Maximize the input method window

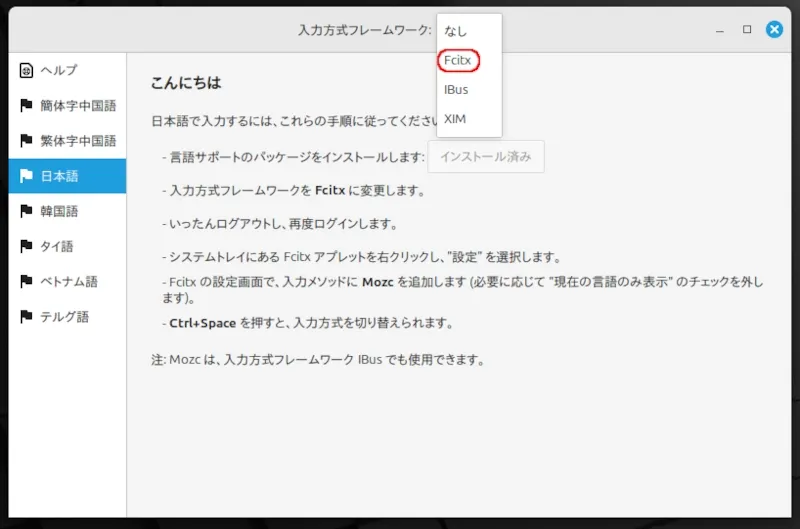(747, 30)
